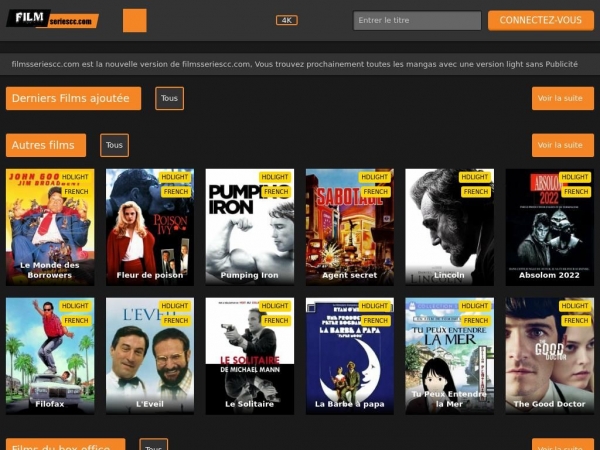Click FRENCH badge on The Good Doctor
Viewport: 600px width, 450px height.
tap(576, 320)
